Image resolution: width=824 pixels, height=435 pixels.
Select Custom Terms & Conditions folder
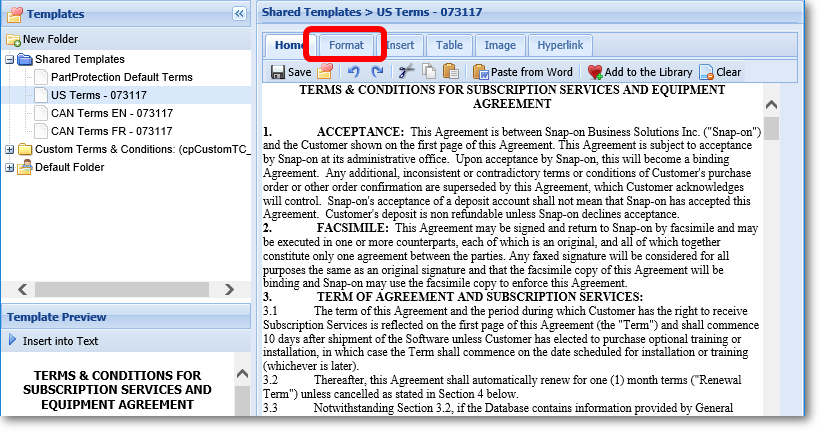[142, 149]
